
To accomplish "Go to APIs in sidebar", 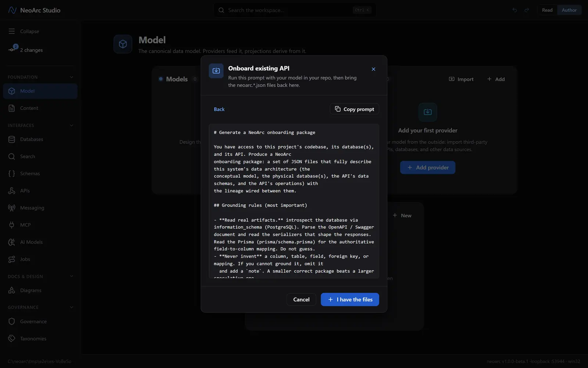I will 40,191.
